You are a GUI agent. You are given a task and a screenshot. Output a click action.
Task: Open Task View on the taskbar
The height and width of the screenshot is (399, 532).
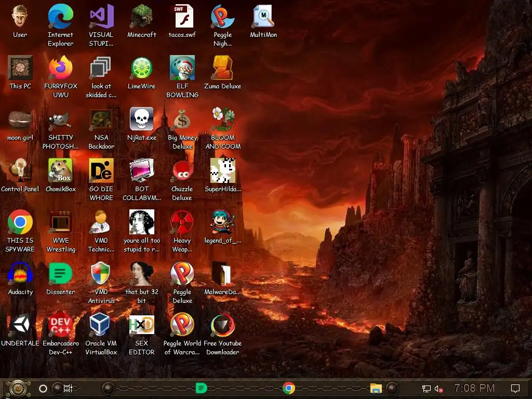(68, 389)
